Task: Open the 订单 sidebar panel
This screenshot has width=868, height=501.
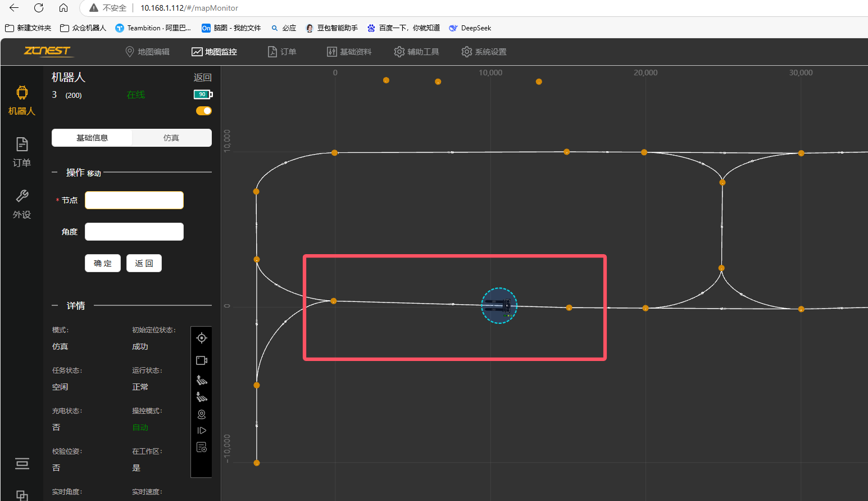Action: (x=22, y=152)
